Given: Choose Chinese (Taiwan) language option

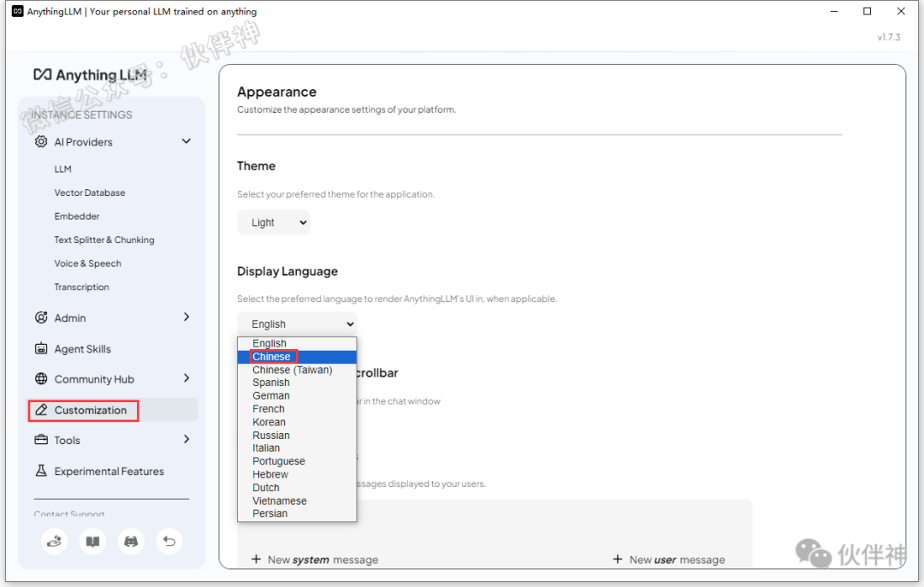Looking at the screenshot, I should 297,371.
